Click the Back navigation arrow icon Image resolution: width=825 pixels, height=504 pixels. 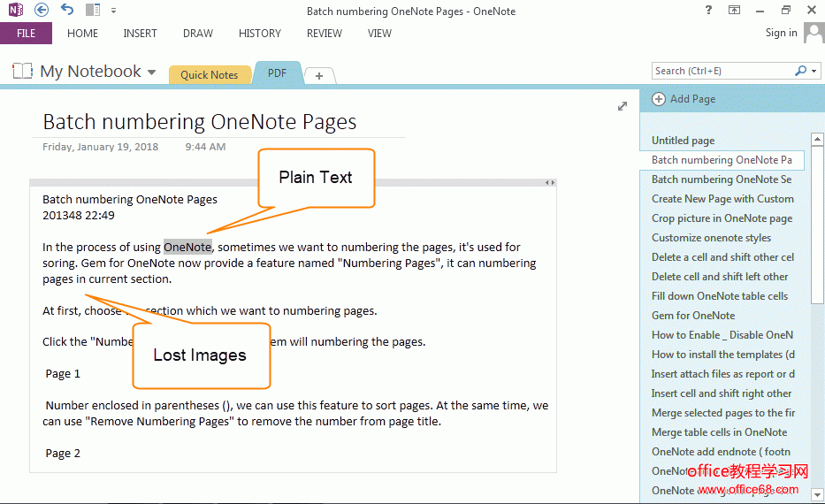(x=42, y=11)
